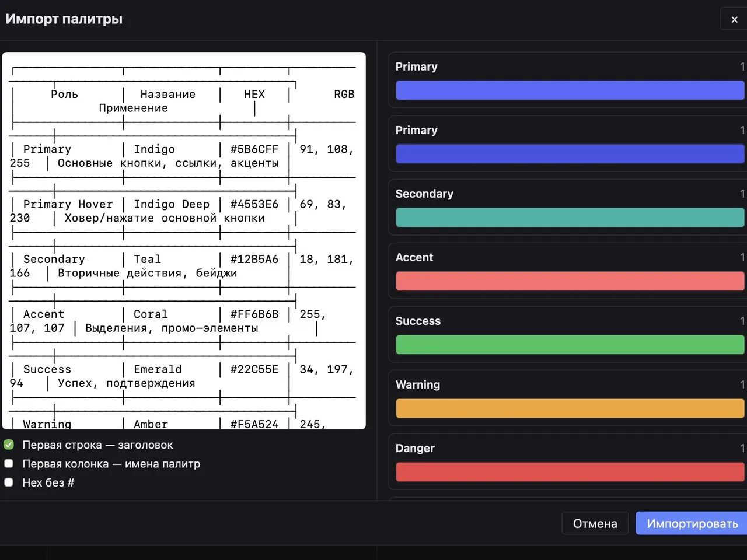Select the first Primary indigo color swatch
The width and height of the screenshot is (747, 560).
(570, 90)
